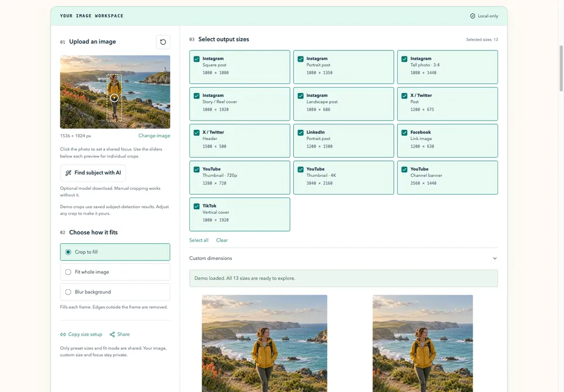This screenshot has height=392, width=564.
Task: Toggle the X / Twitter Header checkbox
Action: (x=196, y=132)
